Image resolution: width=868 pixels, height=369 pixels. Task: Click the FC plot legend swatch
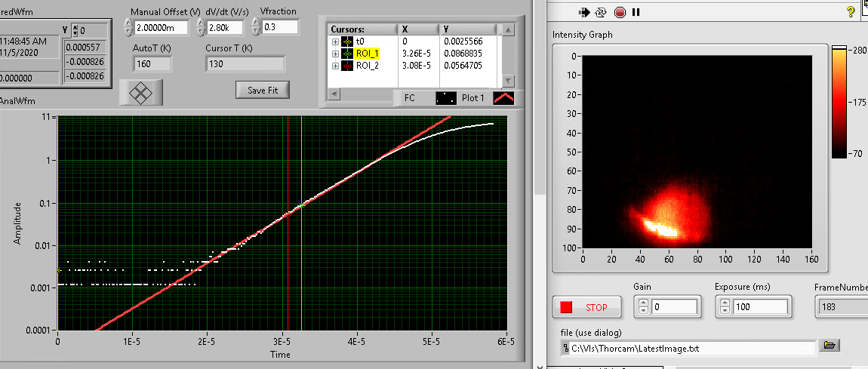pyautogui.click(x=446, y=97)
